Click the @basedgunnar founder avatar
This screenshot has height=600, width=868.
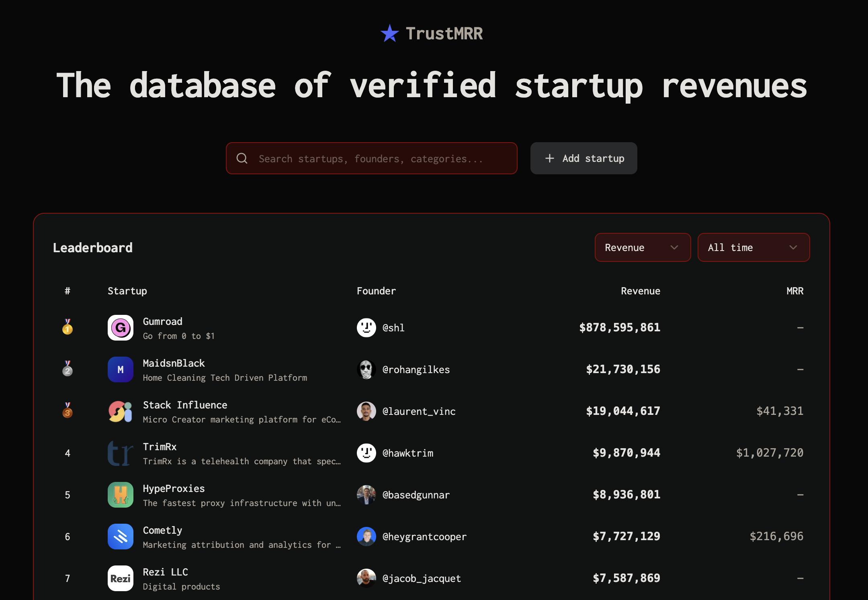tap(366, 495)
